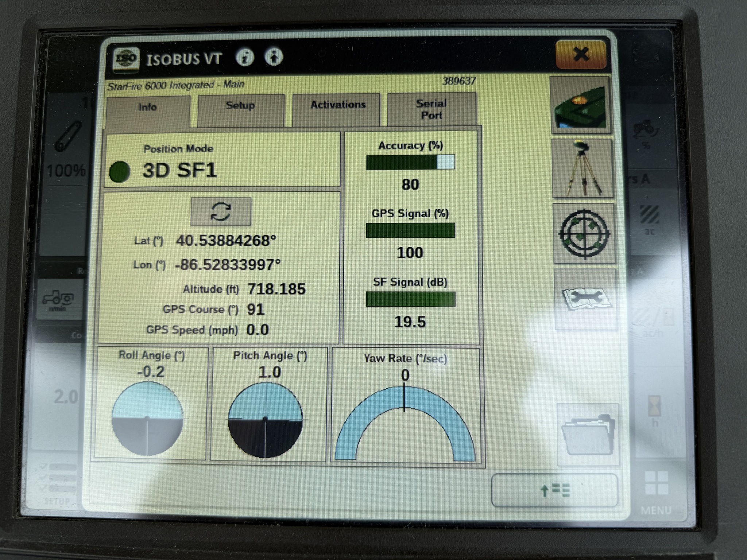747x560 pixels.
Task: Open the folder icon in sidebar
Action: click(588, 435)
